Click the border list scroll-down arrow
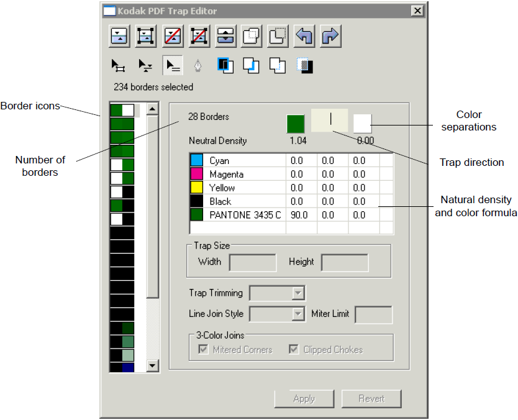 pos(153,366)
